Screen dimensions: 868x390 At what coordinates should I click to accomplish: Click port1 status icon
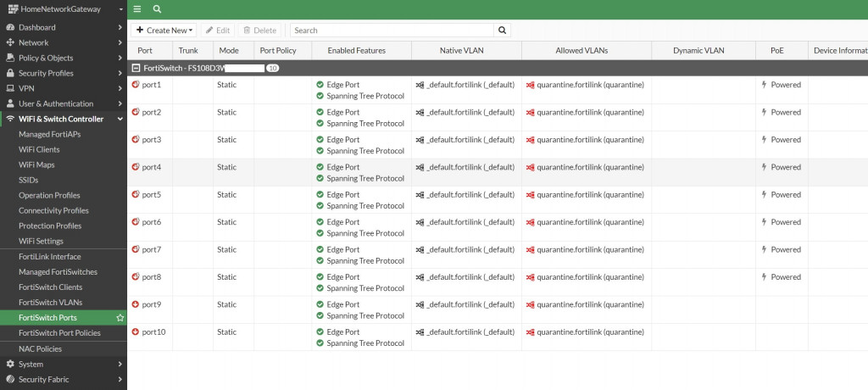click(x=136, y=84)
